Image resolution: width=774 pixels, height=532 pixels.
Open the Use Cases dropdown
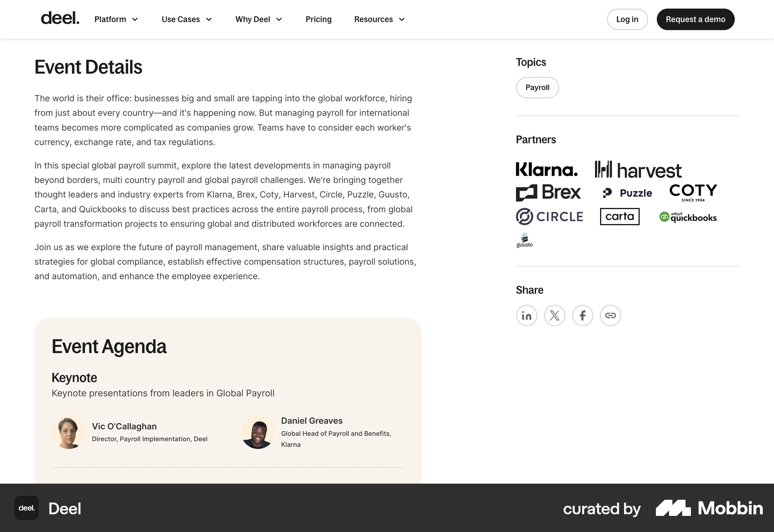(187, 19)
